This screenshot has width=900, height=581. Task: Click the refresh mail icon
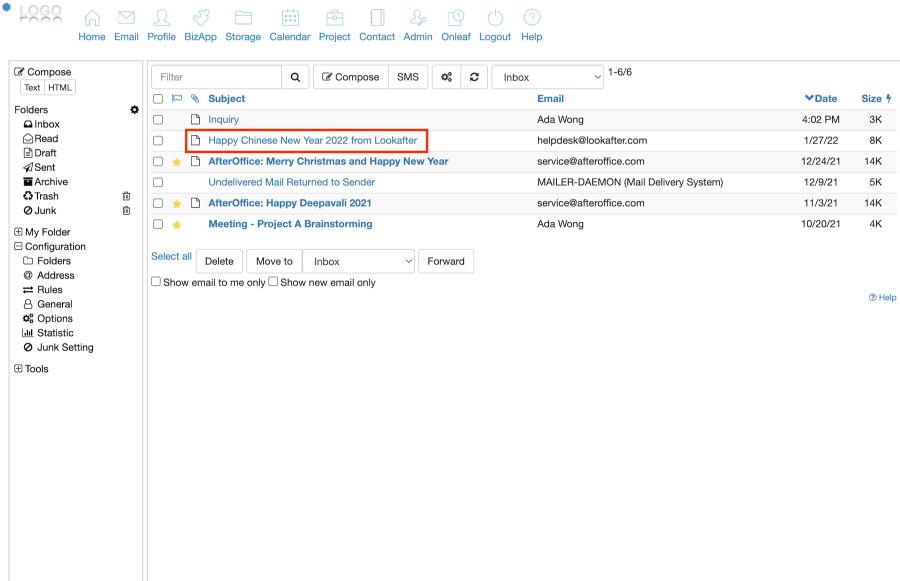pyautogui.click(x=474, y=77)
